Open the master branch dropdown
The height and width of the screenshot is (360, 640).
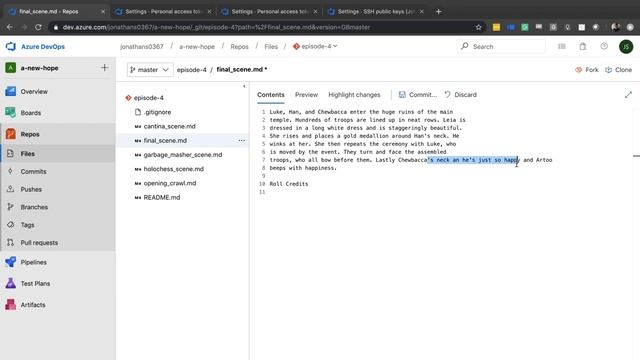click(150, 70)
